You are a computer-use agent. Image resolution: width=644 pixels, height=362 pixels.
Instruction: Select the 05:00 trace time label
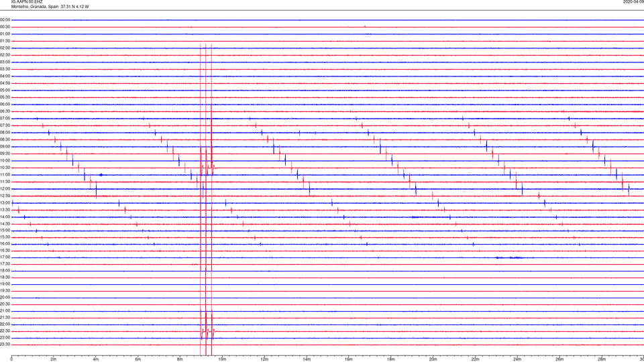pyautogui.click(x=5, y=90)
